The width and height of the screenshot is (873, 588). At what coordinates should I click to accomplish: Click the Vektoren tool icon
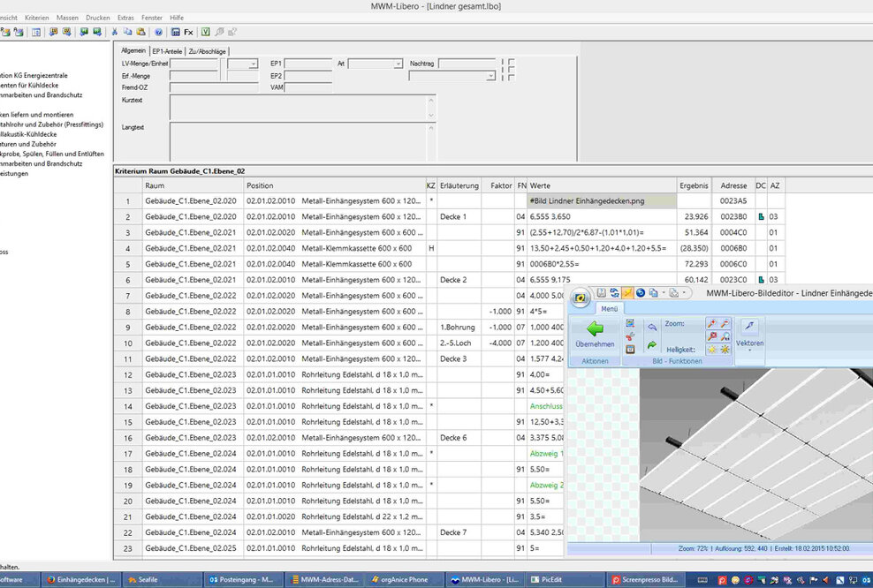point(749,327)
